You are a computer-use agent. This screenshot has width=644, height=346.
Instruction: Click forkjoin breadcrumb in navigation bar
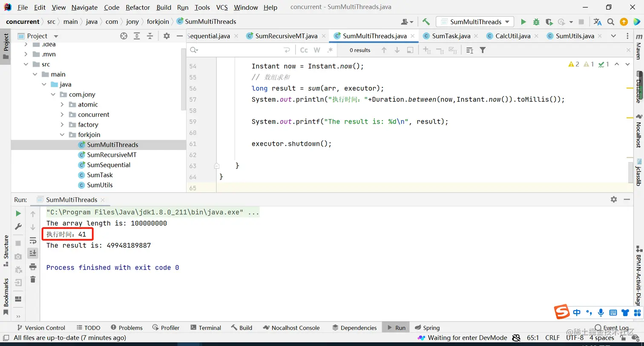click(x=158, y=22)
